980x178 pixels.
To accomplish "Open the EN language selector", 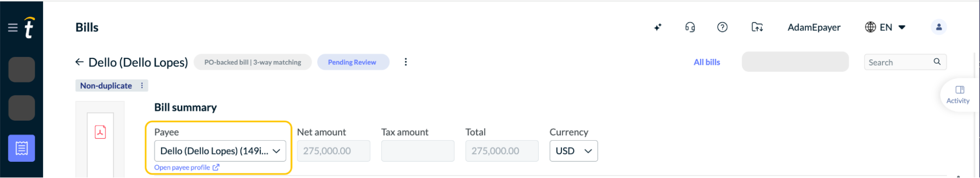I will 885,27.
